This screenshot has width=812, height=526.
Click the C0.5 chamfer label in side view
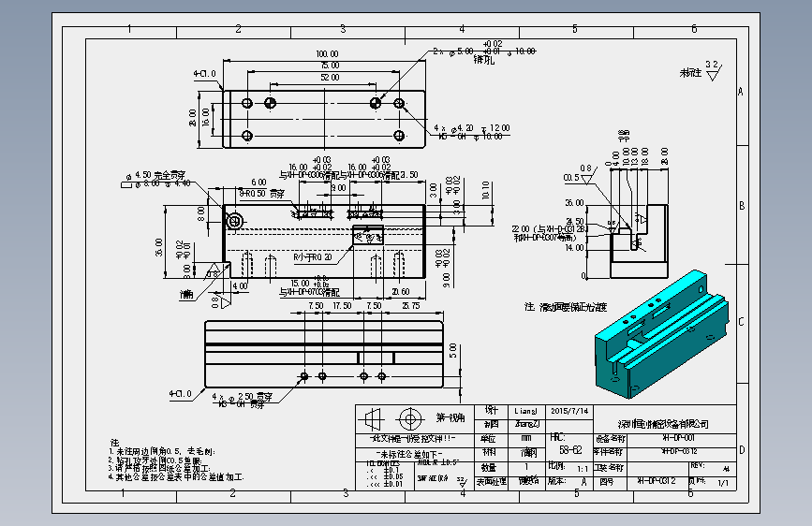(570, 178)
